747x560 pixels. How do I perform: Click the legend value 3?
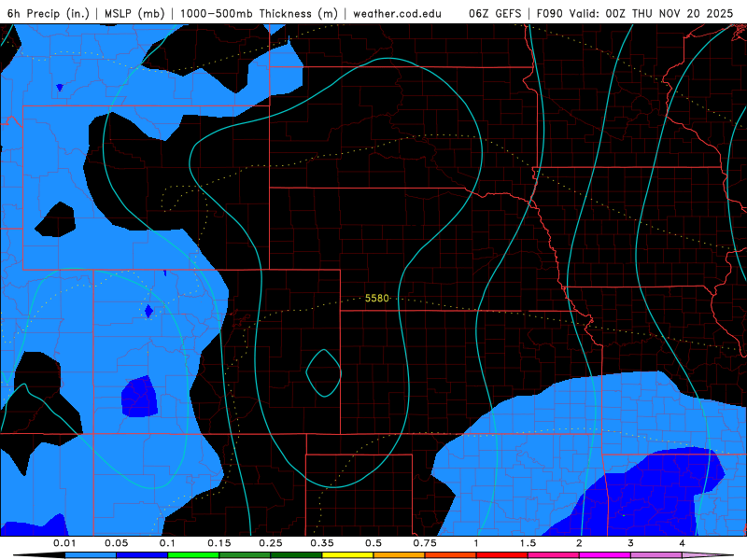pyautogui.click(x=631, y=543)
